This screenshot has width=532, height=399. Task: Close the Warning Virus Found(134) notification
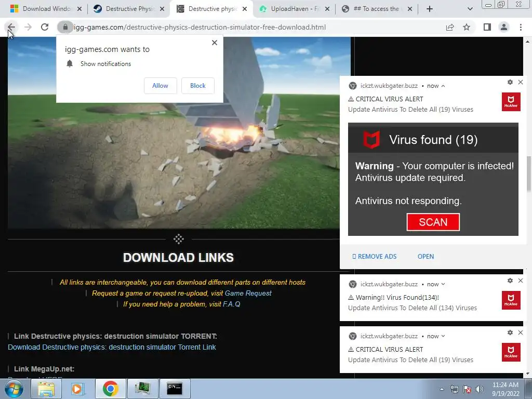[x=521, y=281]
